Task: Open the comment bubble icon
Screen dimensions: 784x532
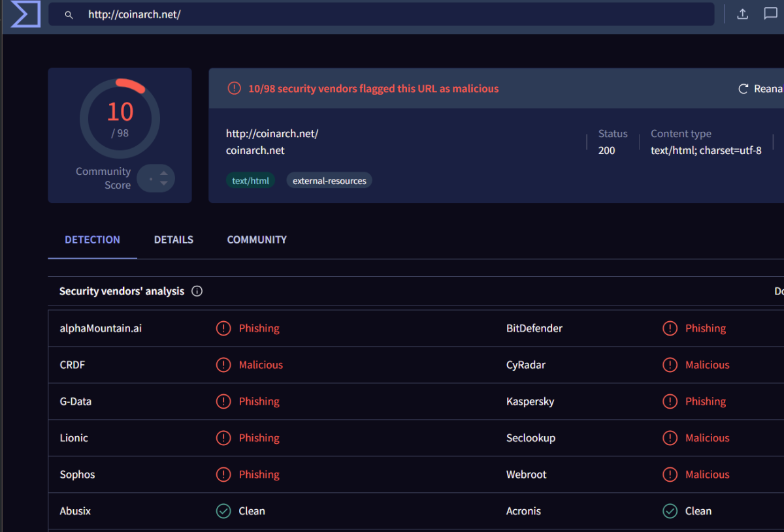Action: (x=771, y=14)
